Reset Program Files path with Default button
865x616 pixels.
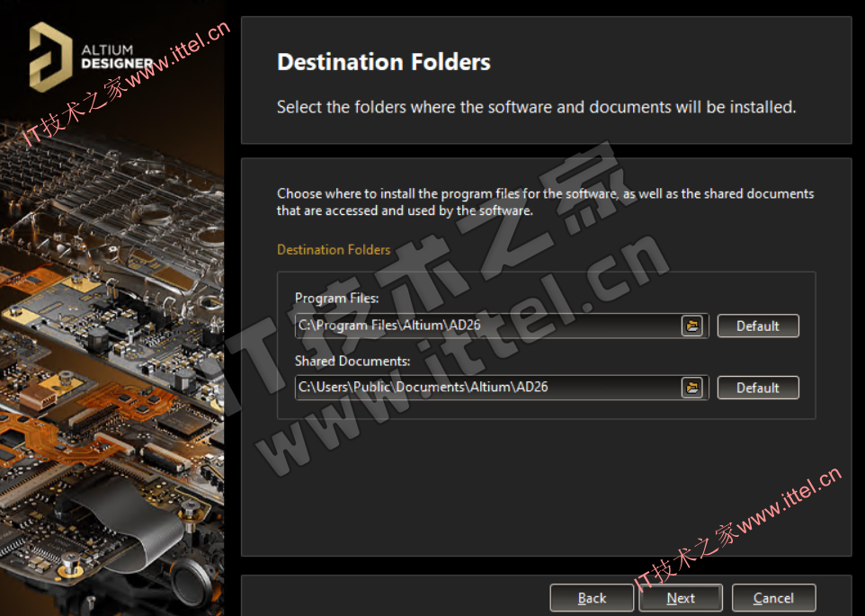pos(758,326)
